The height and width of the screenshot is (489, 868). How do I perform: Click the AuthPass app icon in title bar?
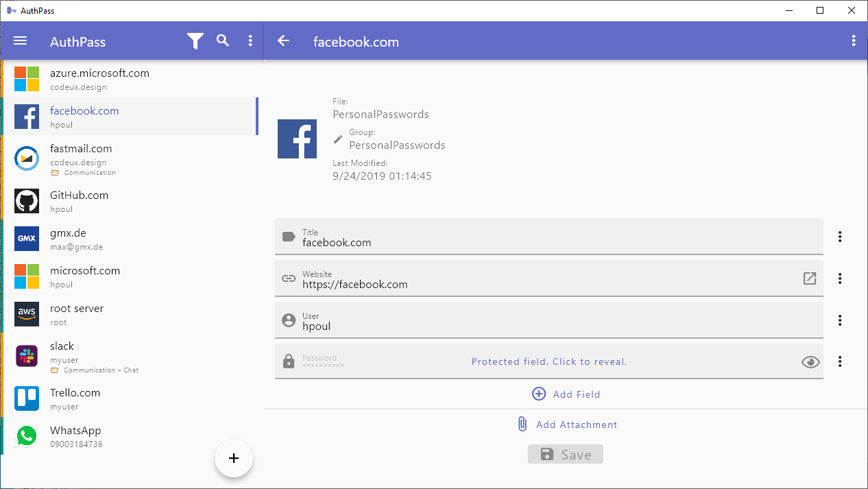(12, 10)
